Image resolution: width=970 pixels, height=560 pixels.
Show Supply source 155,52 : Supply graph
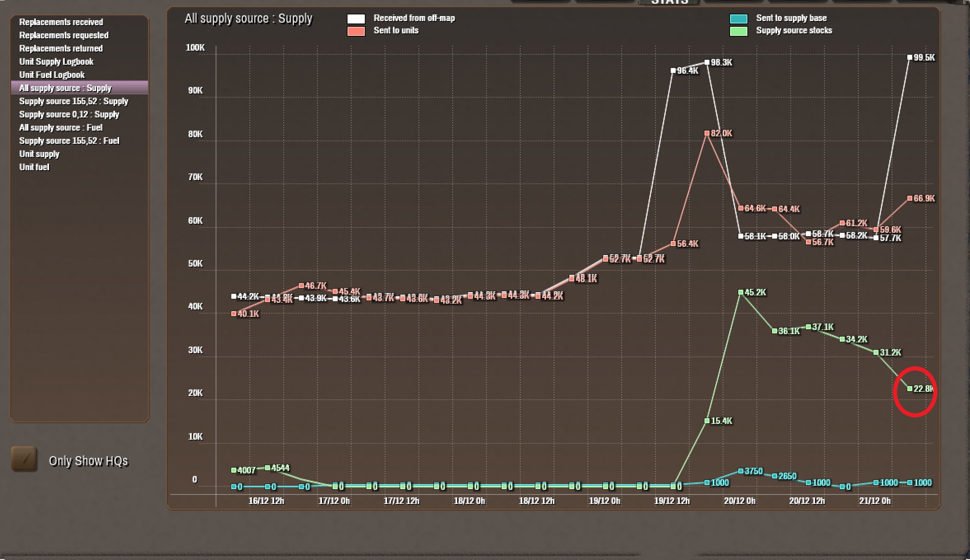(73, 101)
